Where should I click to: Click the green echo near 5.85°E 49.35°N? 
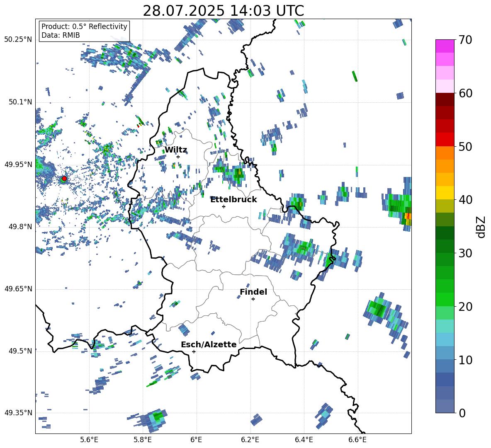pyautogui.click(x=158, y=417)
